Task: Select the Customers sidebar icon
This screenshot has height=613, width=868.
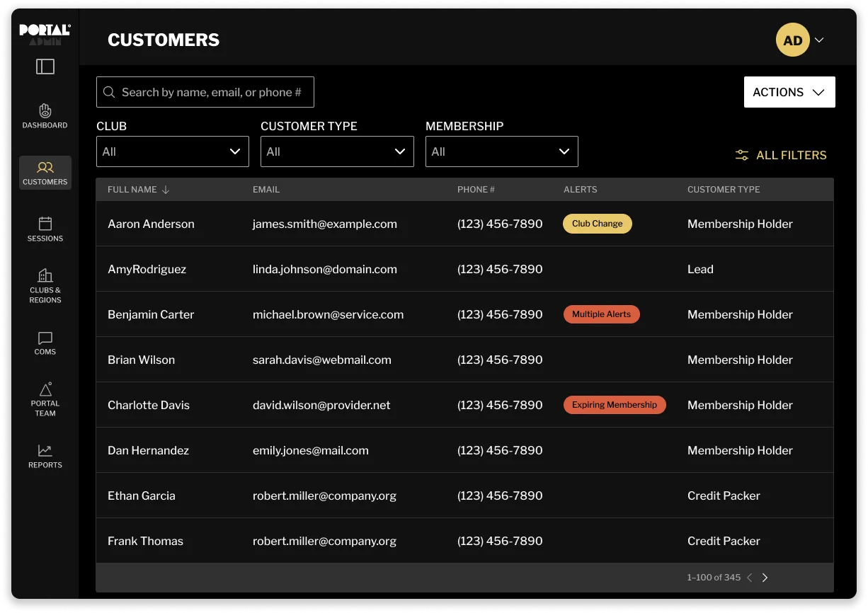Action: [45, 173]
